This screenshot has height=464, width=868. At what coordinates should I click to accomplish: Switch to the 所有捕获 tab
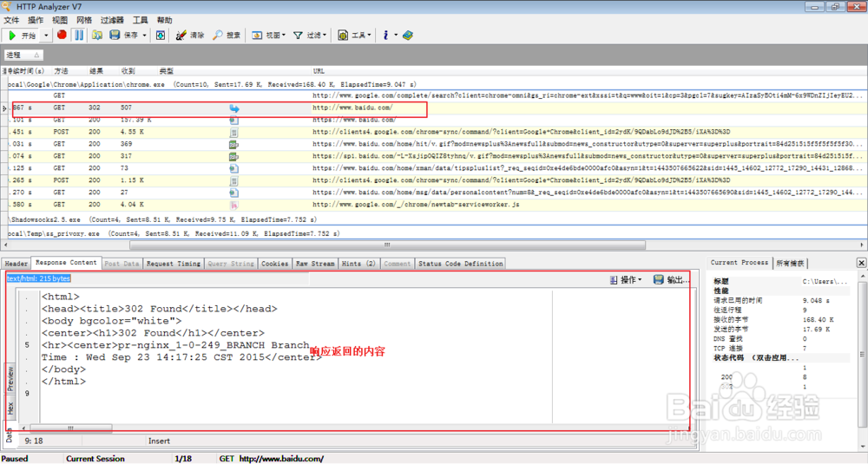coord(790,264)
